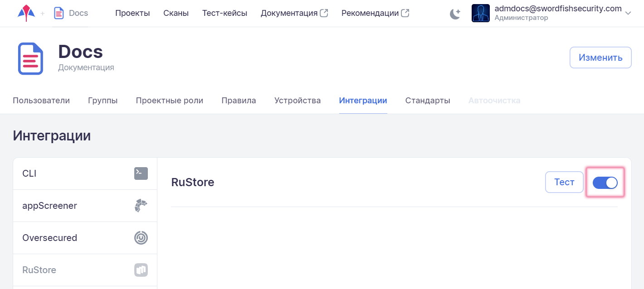The image size is (644, 289).
Task: Click the large Docs organization icon
Action: click(x=30, y=58)
